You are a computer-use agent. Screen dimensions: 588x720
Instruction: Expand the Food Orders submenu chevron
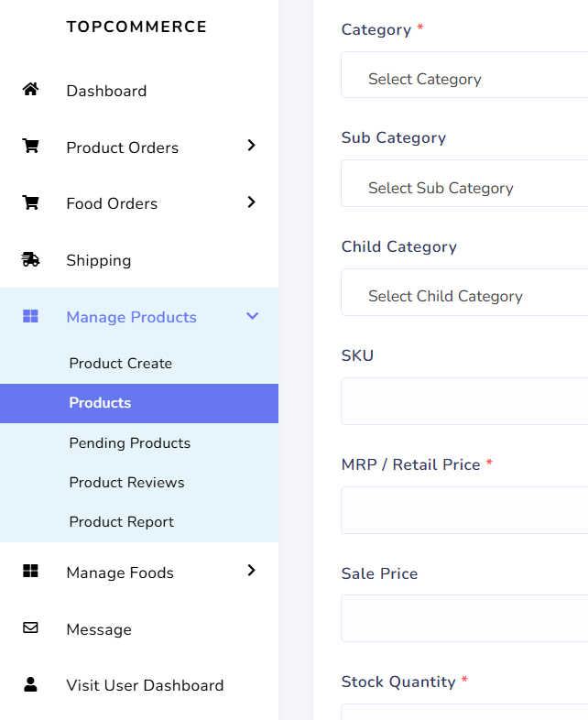coord(251,202)
